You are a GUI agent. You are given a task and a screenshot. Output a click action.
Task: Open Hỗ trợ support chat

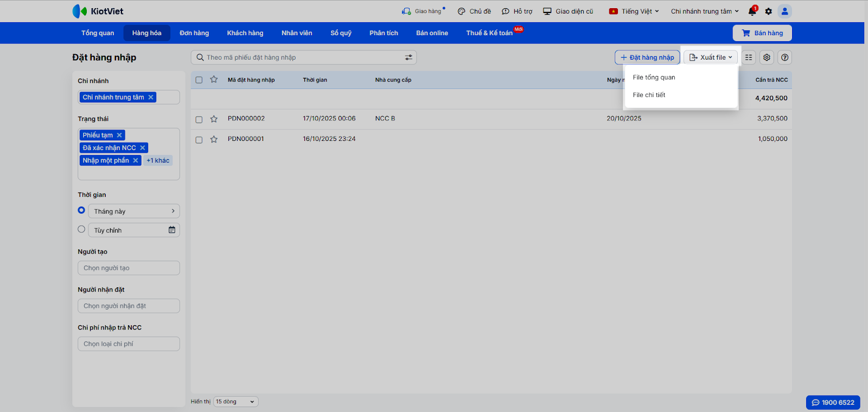point(517,11)
